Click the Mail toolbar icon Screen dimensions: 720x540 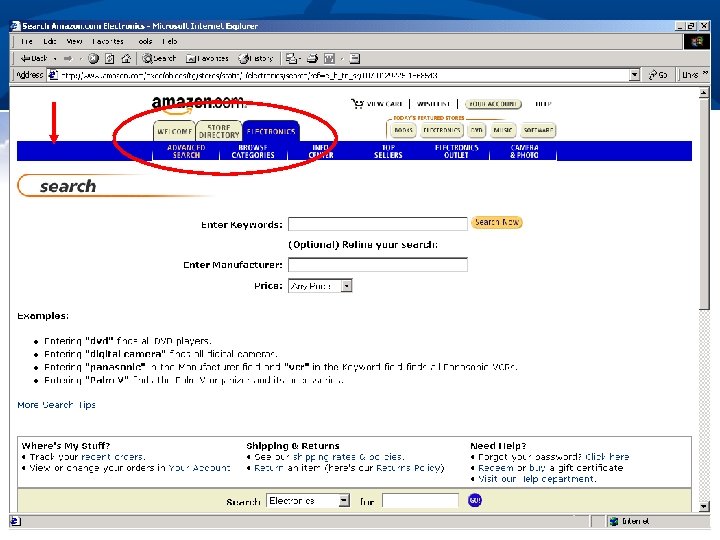point(291,58)
